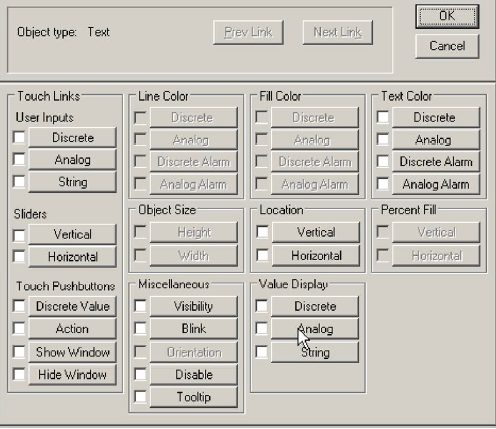This screenshot has width=496, height=429.
Task: Check the Location Vertical checkbox
Action: click(262, 232)
